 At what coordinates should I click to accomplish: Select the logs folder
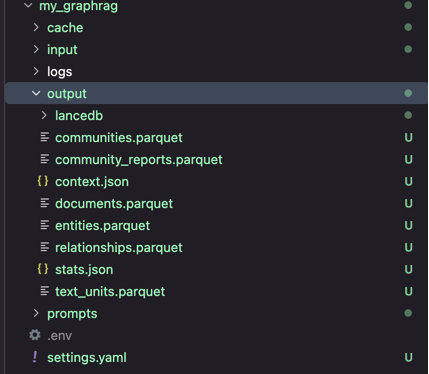[59, 72]
